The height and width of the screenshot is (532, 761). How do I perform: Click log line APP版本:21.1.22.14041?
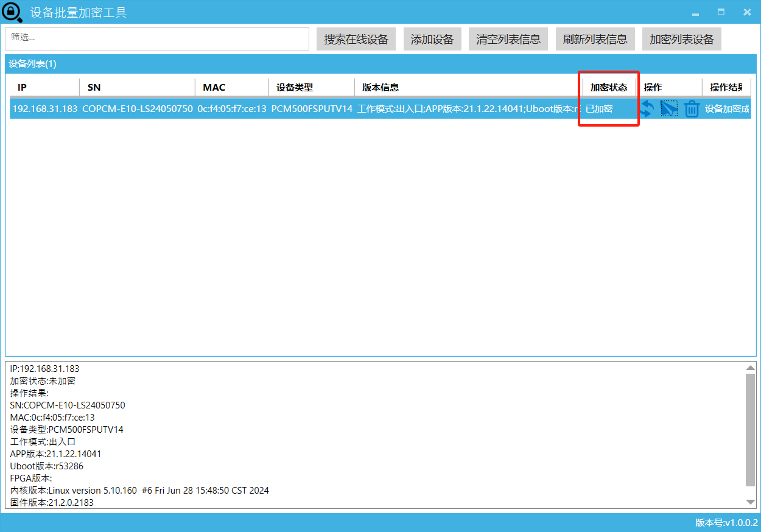(x=56, y=454)
